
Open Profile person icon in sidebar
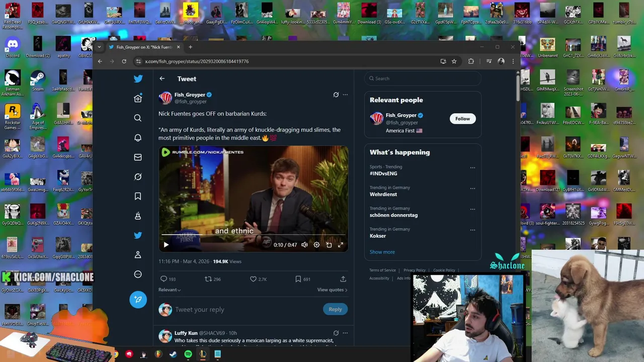click(x=138, y=255)
